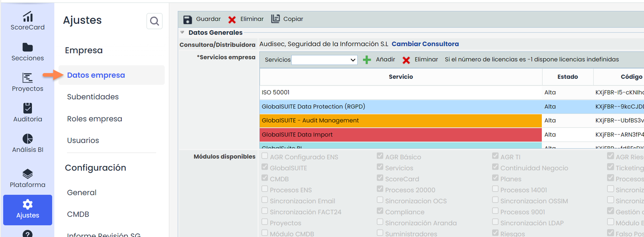Screen dimensions: 644x237
Task: Collapse the Datos Generales section
Action: (x=183, y=33)
